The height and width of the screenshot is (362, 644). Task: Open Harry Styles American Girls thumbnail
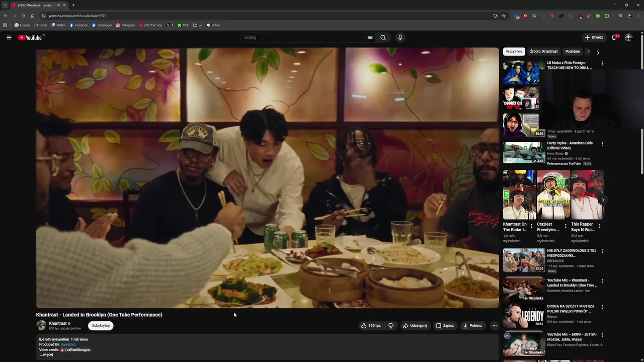point(524,152)
